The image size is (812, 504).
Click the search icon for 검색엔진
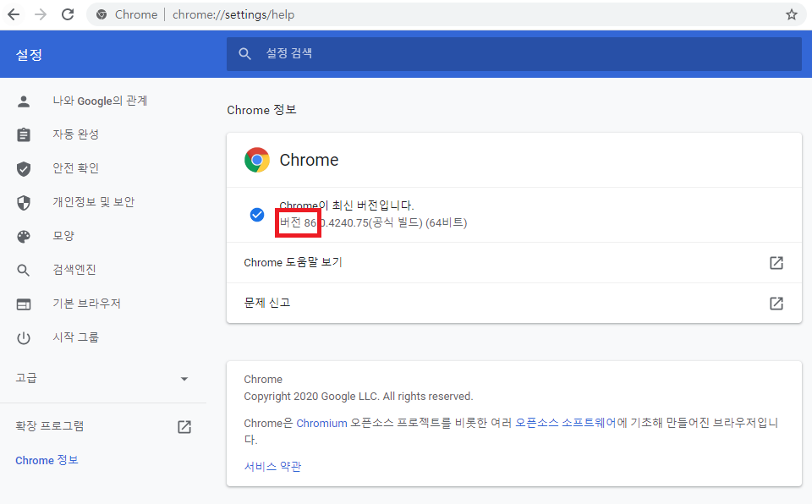point(24,270)
